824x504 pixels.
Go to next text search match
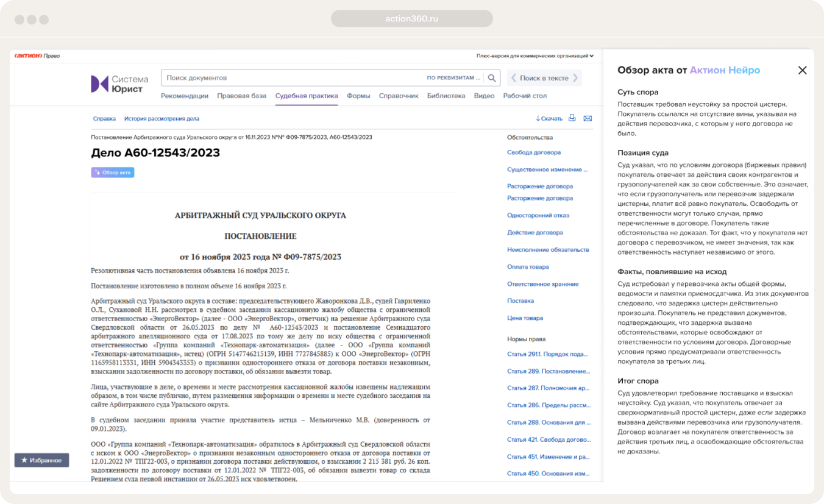tap(574, 78)
